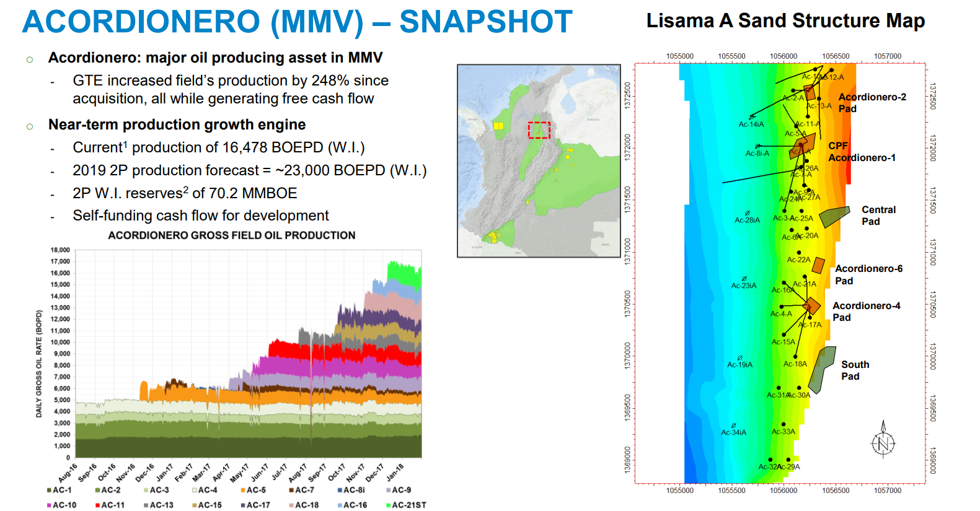Click the Acordionero-4 Pad map label
The height and width of the screenshot is (511, 980).
coord(867,312)
